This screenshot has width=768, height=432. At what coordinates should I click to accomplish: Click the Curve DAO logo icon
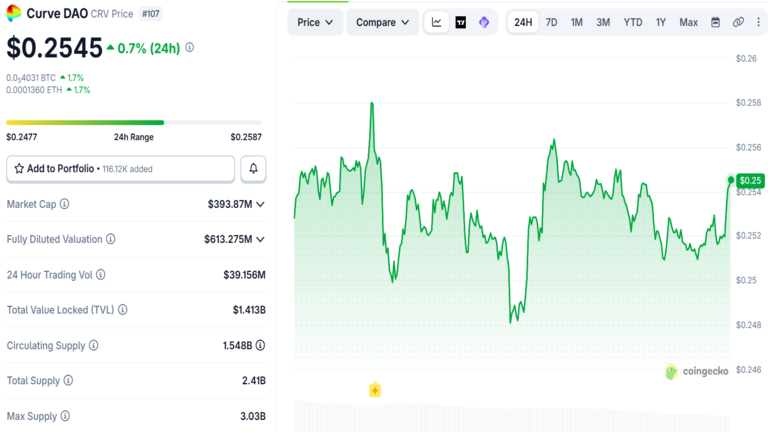click(14, 13)
